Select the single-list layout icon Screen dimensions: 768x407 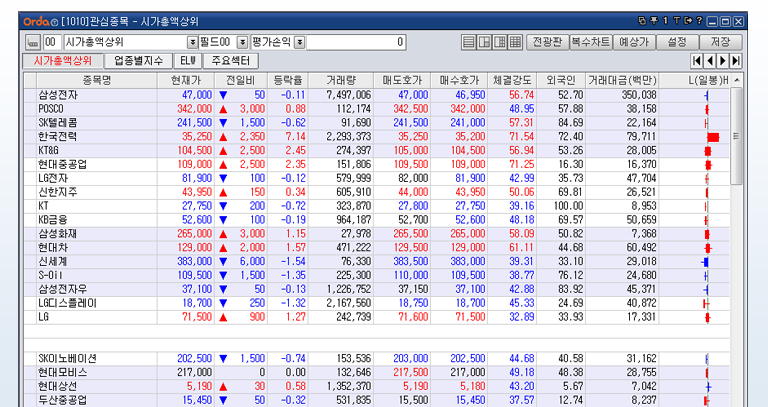pos(469,42)
